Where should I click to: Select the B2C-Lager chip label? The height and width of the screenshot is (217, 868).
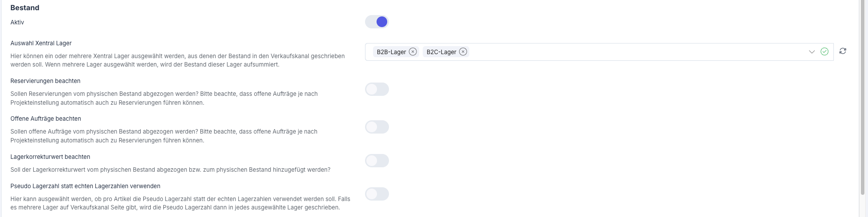(441, 52)
